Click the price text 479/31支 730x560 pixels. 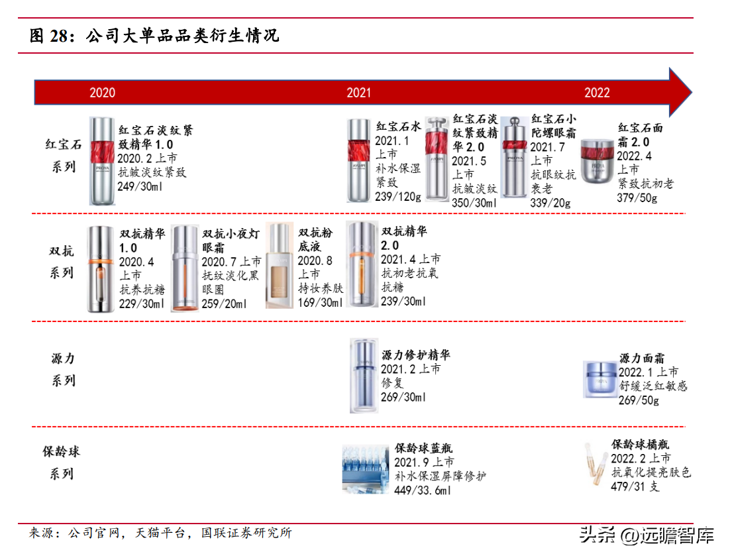635,486
